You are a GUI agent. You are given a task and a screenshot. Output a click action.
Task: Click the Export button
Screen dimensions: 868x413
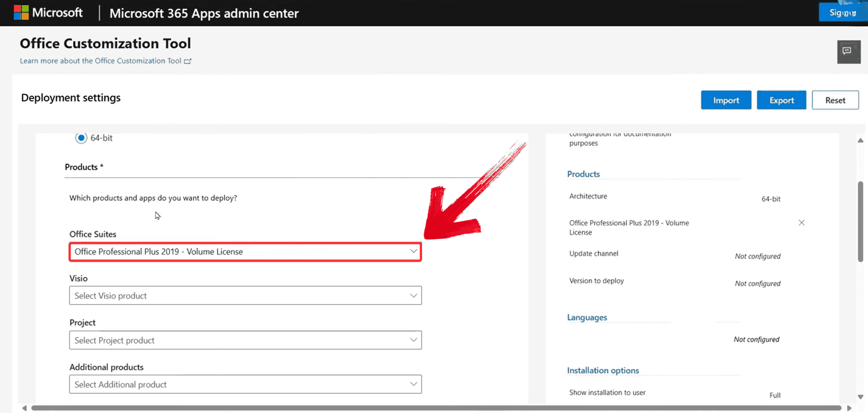tap(781, 100)
